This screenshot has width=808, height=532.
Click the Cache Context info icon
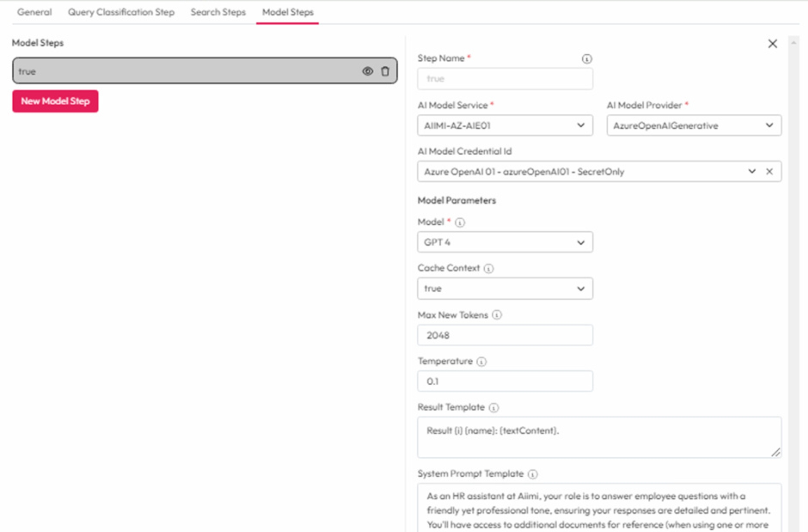(489, 268)
